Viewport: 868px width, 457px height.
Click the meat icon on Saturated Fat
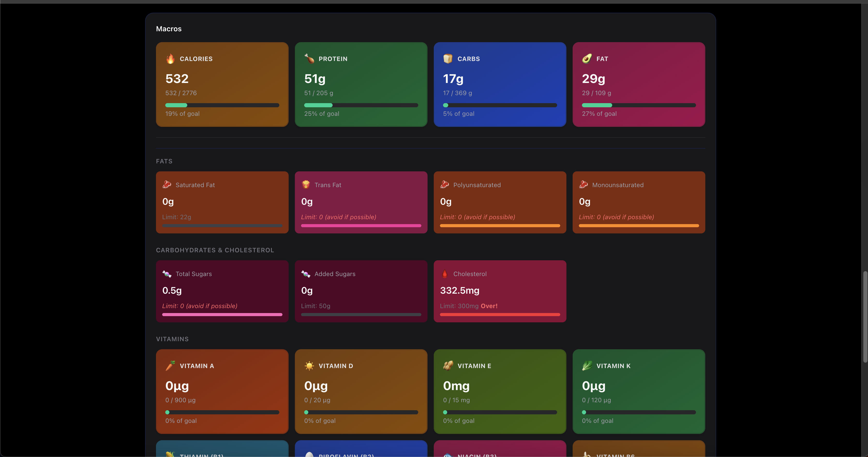(x=167, y=185)
